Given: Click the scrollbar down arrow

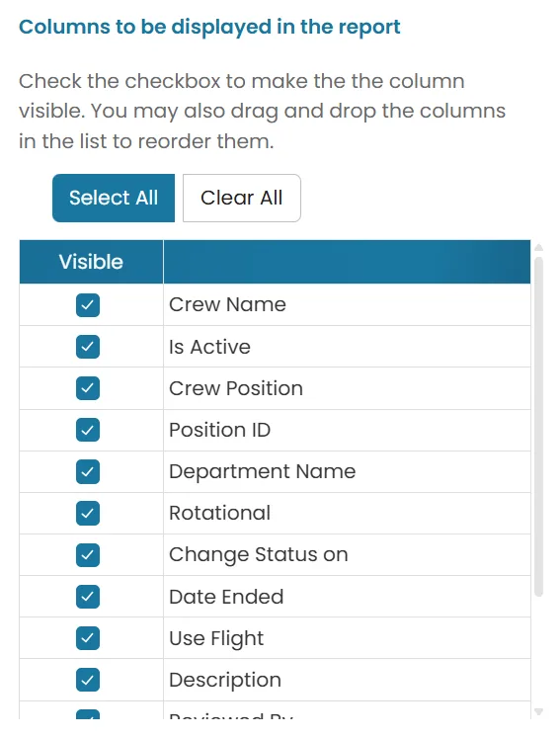Looking at the screenshot, I should pyautogui.click(x=539, y=711).
